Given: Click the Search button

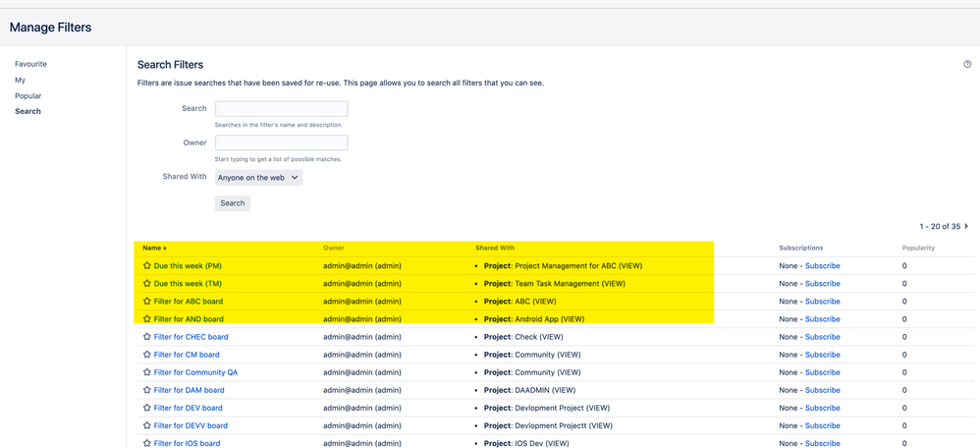Looking at the screenshot, I should [x=233, y=203].
